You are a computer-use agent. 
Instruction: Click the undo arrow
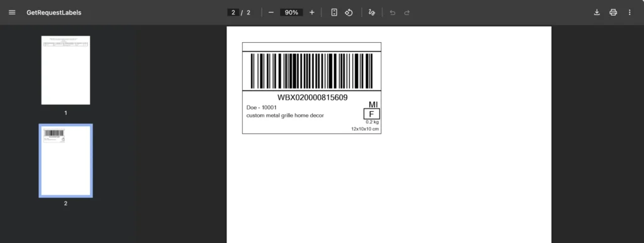392,13
